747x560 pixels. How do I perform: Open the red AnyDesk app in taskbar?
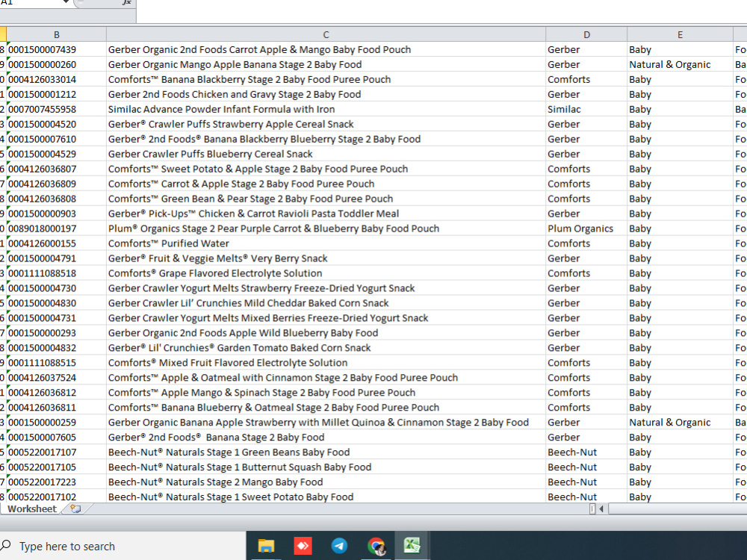(x=303, y=546)
